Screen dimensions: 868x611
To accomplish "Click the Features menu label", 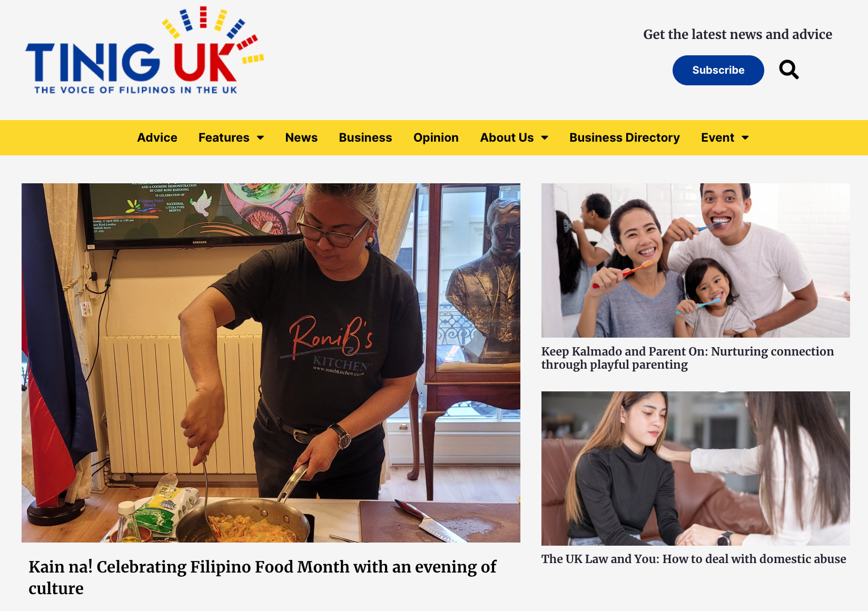I will coord(224,137).
